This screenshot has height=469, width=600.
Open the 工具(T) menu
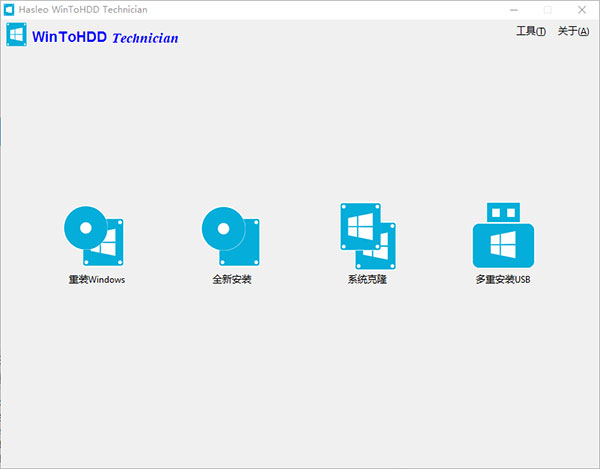[531, 31]
